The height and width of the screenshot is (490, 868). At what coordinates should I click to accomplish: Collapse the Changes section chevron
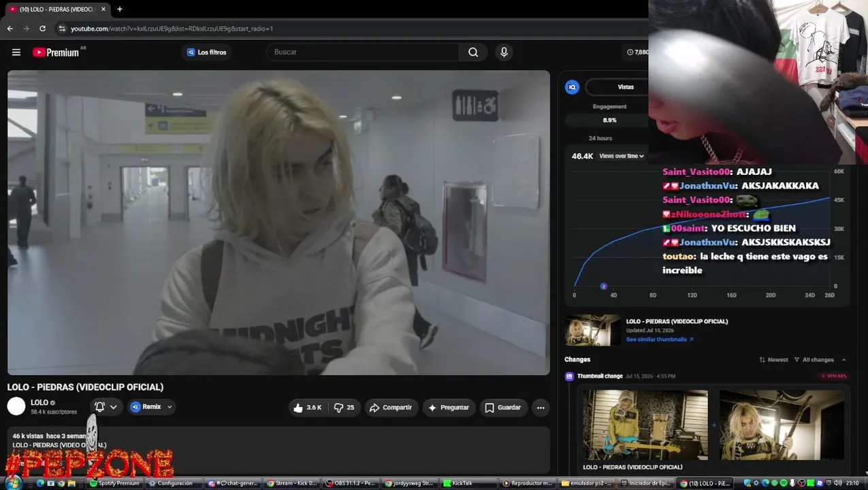(843, 360)
